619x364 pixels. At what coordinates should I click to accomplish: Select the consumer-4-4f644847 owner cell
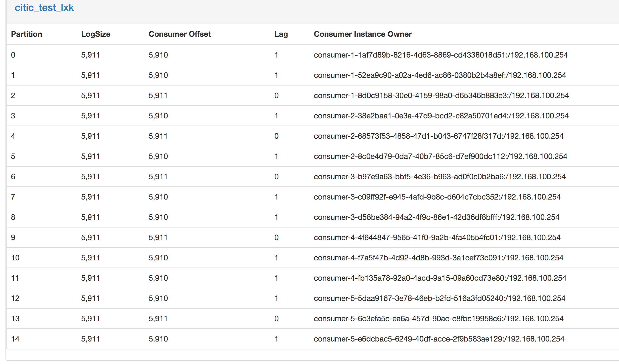437,237
